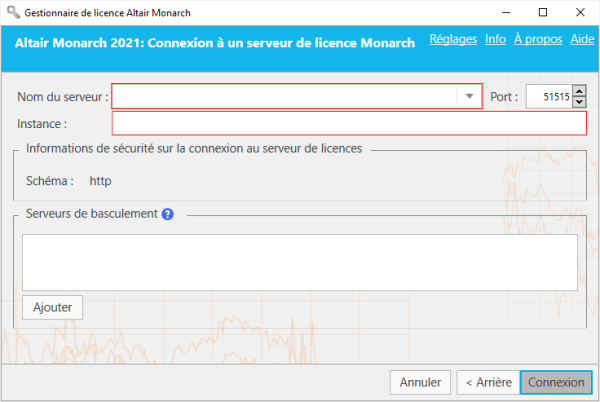The width and height of the screenshot is (600, 402).
Task: Click inside the Nom du serveur field
Action: tap(284, 96)
